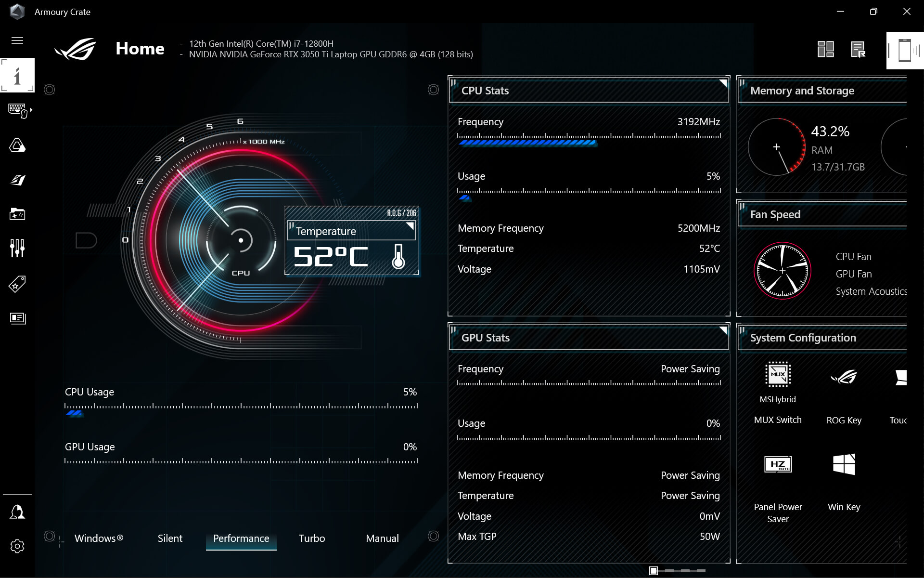Image resolution: width=924 pixels, height=578 pixels.
Task: Open the system diagnostics panel icon
Action: click(x=859, y=49)
